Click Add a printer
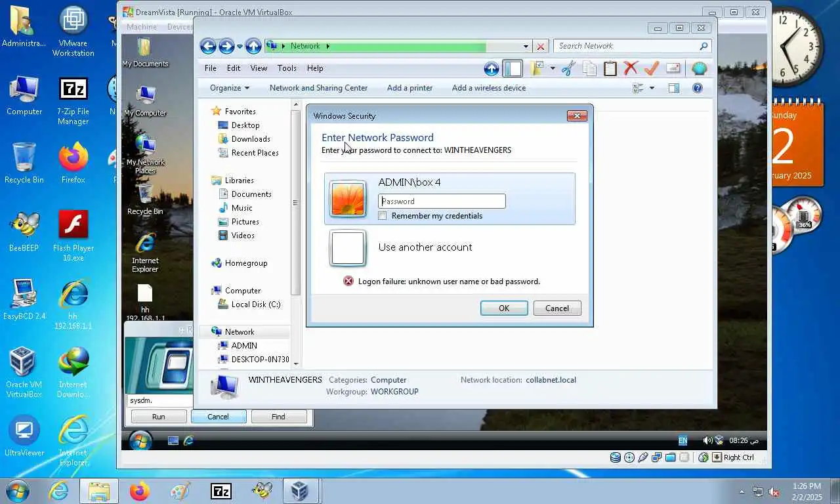This screenshot has height=504, width=840. coord(409,88)
